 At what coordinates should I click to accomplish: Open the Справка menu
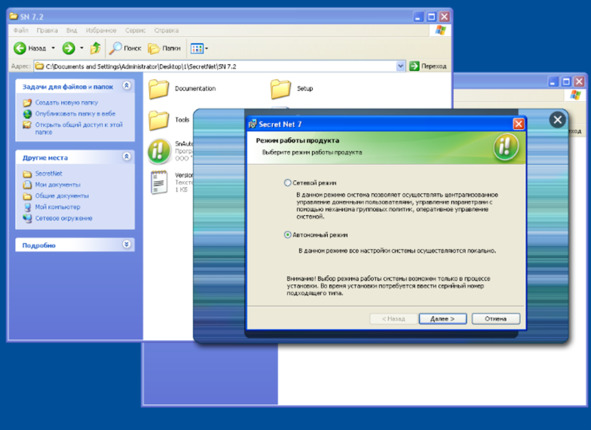click(x=166, y=30)
